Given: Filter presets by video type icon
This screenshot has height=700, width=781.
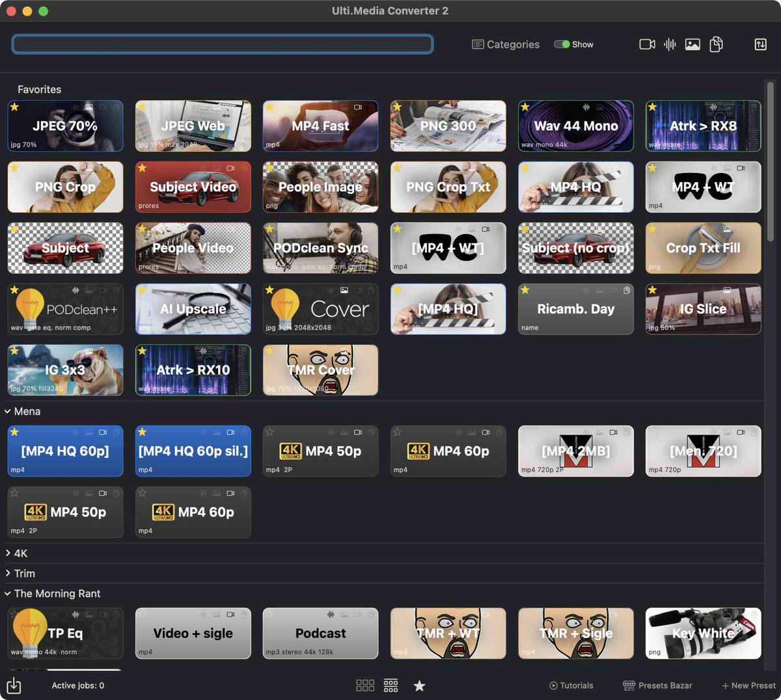Looking at the screenshot, I should point(647,44).
